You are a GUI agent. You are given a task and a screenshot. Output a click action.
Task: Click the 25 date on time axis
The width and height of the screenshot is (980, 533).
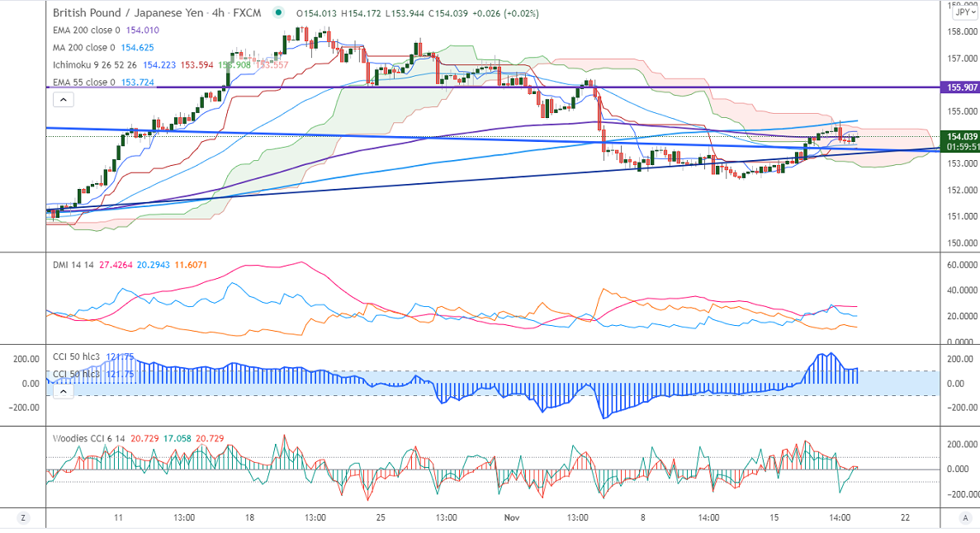click(381, 517)
